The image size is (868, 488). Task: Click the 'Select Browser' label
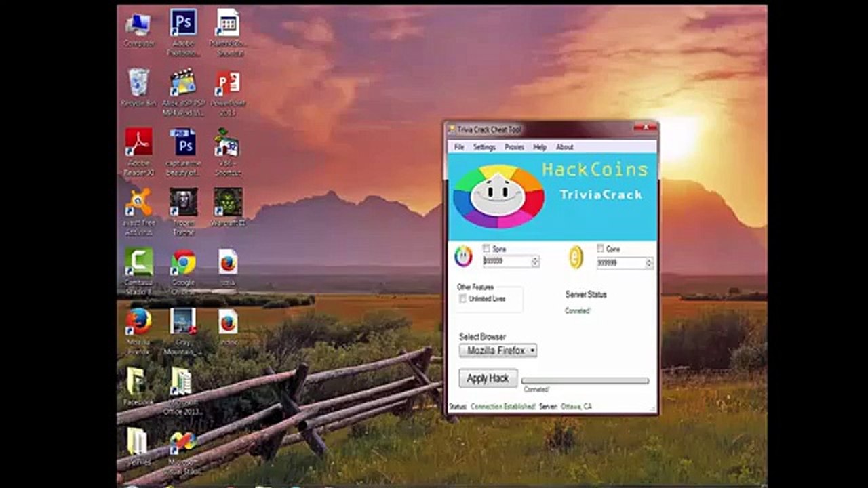pyautogui.click(x=482, y=337)
